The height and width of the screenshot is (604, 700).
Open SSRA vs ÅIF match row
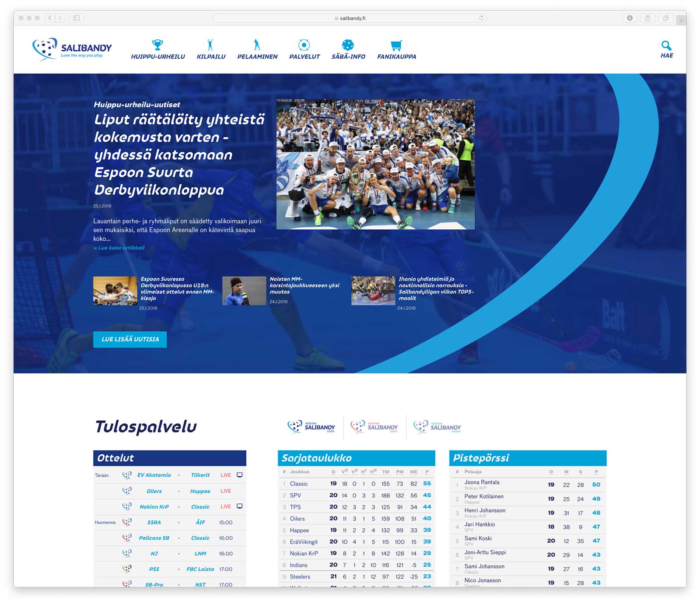tap(170, 522)
